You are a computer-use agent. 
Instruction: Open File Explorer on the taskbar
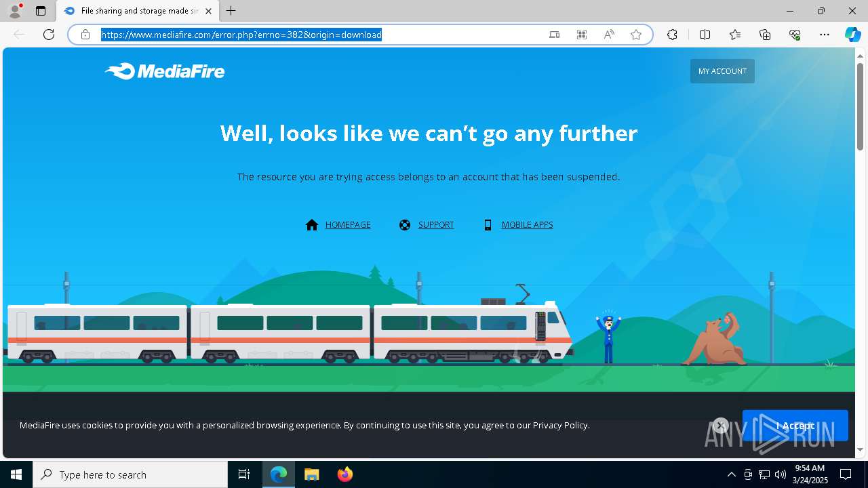coord(312,474)
